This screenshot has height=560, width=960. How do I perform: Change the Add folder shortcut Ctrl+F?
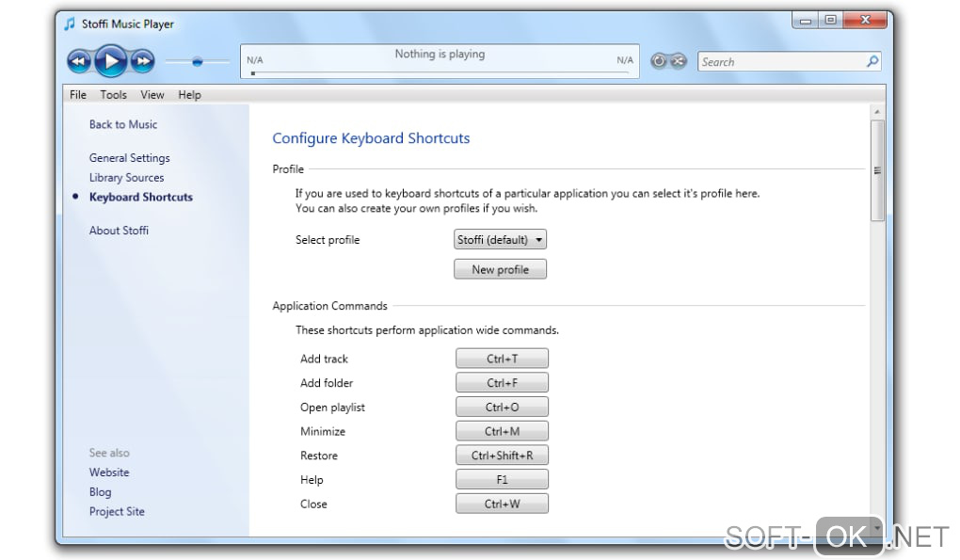(x=502, y=382)
